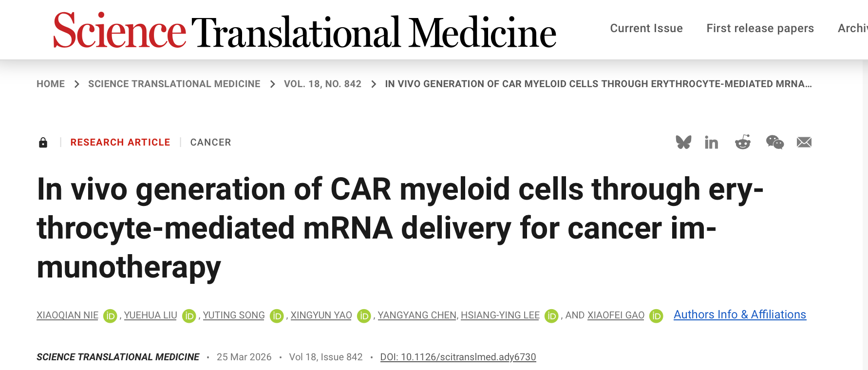Click the access lock icon
The image size is (868, 370).
pyautogui.click(x=43, y=142)
